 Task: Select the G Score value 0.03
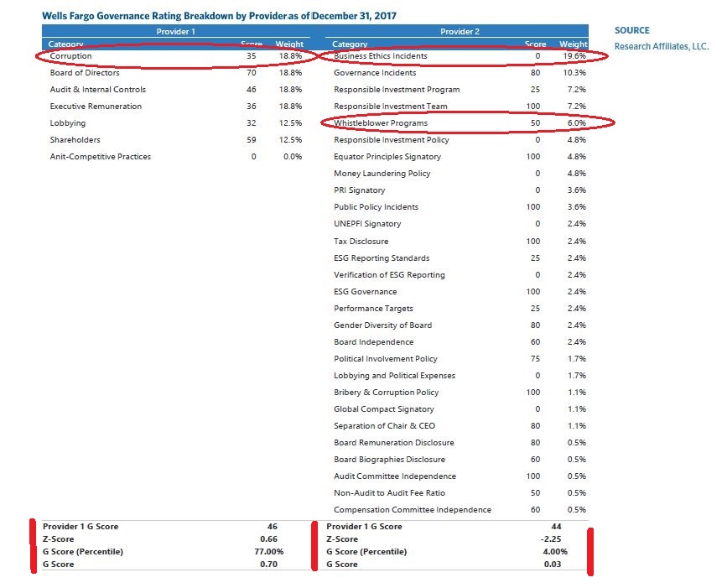(x=552, y=565)
